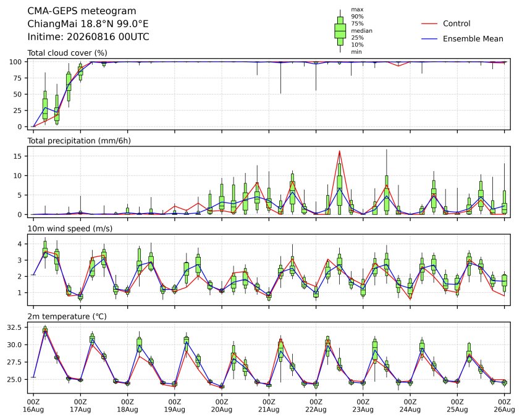This screenshot has height=420, width=522.
Task: Click the "00Z 16Aug" x-axis tick label
Action: (33, 406)
